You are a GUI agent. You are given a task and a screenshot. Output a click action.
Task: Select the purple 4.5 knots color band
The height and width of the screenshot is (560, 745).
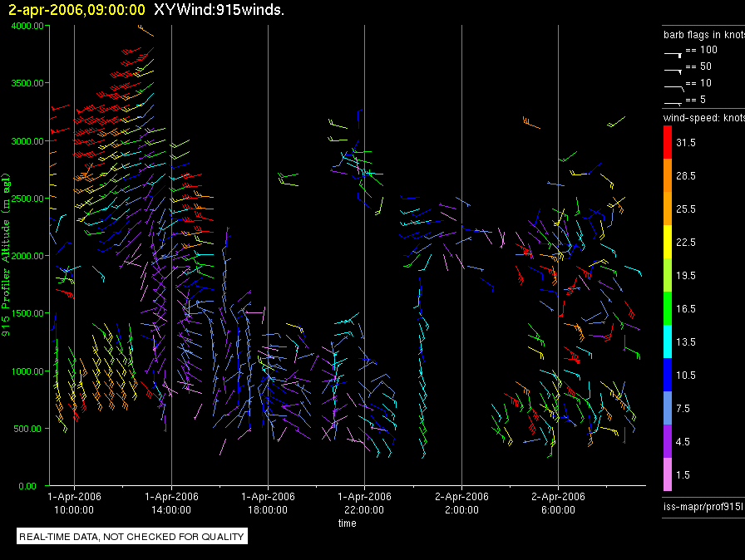668,441
